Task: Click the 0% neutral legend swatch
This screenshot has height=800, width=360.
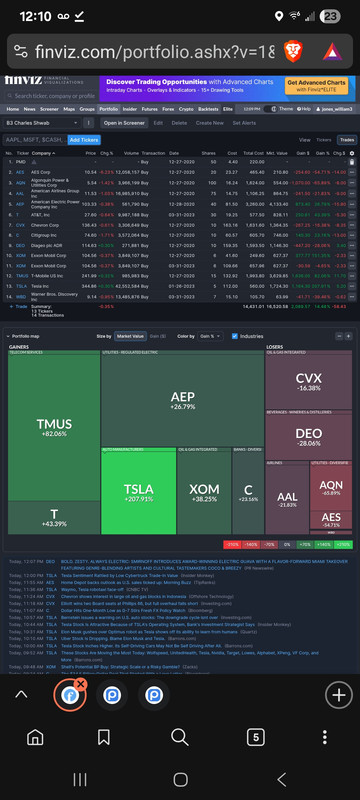Action: click(287, 544)
